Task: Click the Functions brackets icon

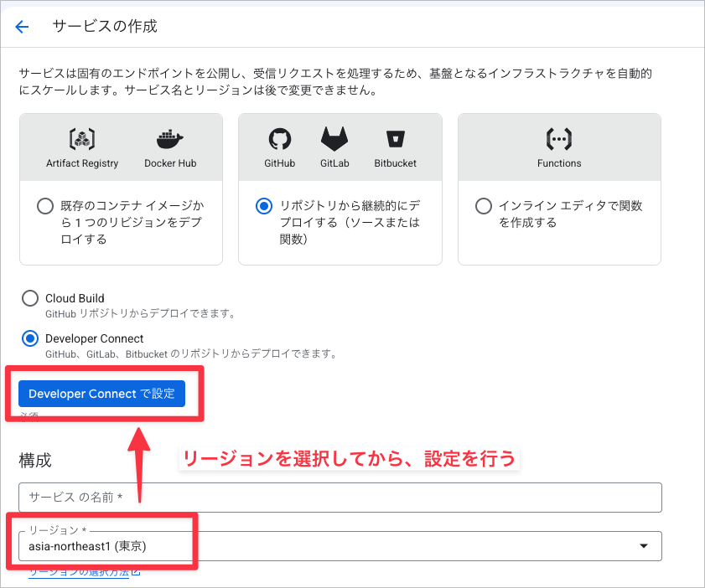Action: point(559,139)
